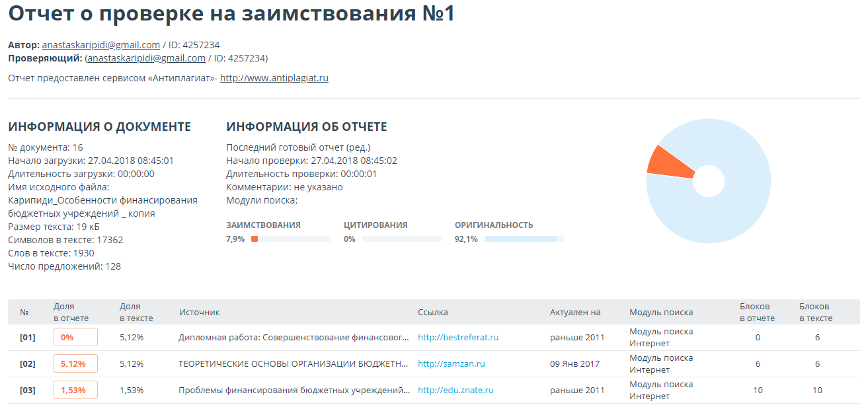Click the [03] source number
This screenshot has width=868, height=413.
(27, 390)
